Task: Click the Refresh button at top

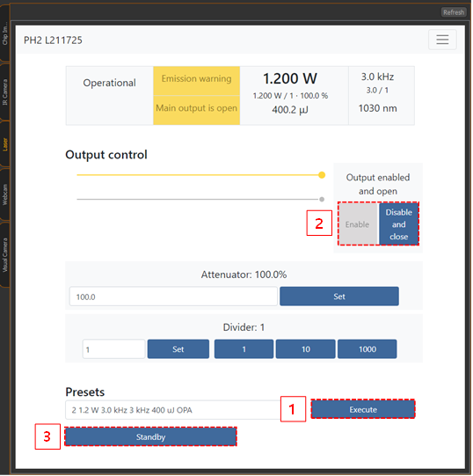Action: click(x=454, y=12)
